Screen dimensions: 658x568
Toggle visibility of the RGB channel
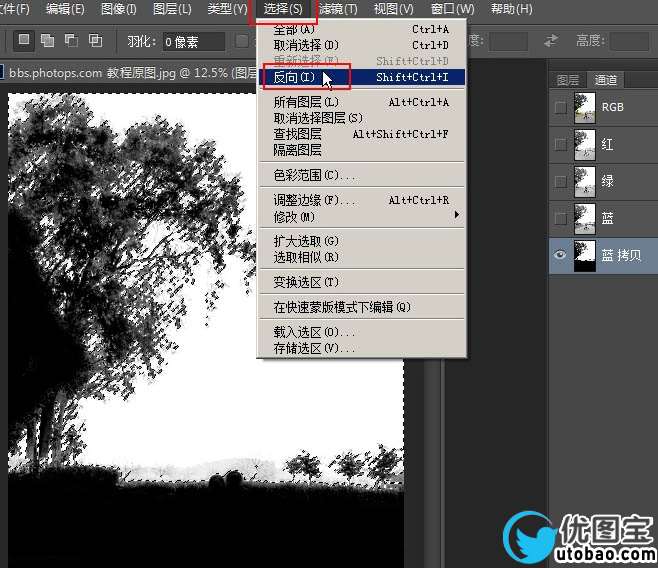click(x=561, y=107)
